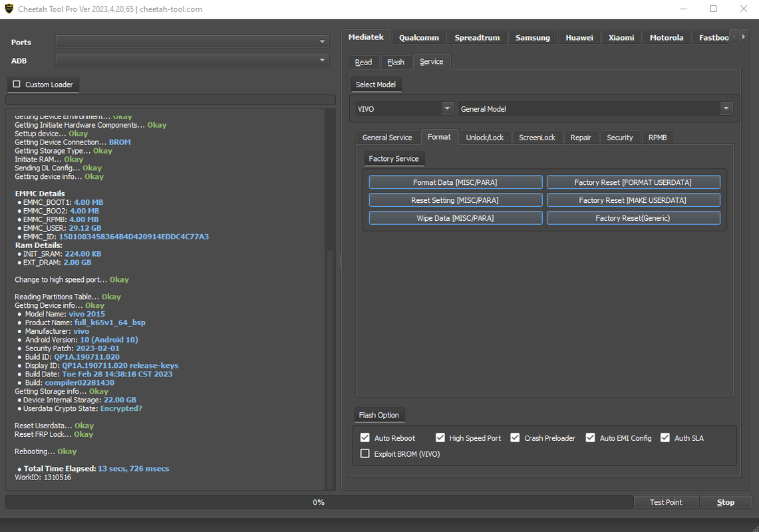Click the 0% progress bar

coord(319,502)
